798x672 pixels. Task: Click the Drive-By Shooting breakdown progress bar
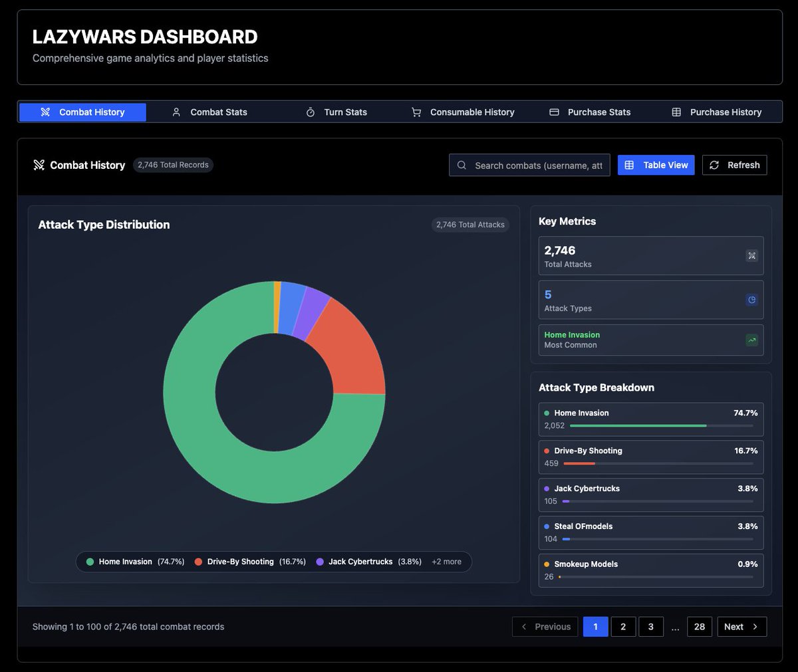pos(658,463)
